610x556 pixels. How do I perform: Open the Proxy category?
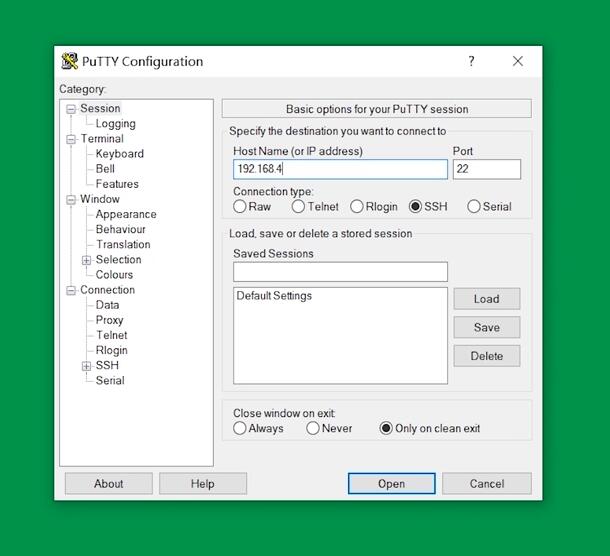tap(110, 320)
